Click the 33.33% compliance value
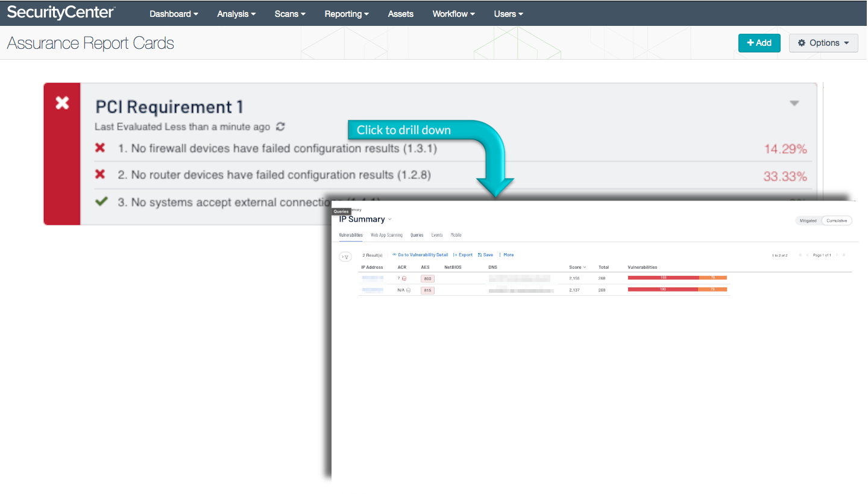868x494 pixels. 785,177
